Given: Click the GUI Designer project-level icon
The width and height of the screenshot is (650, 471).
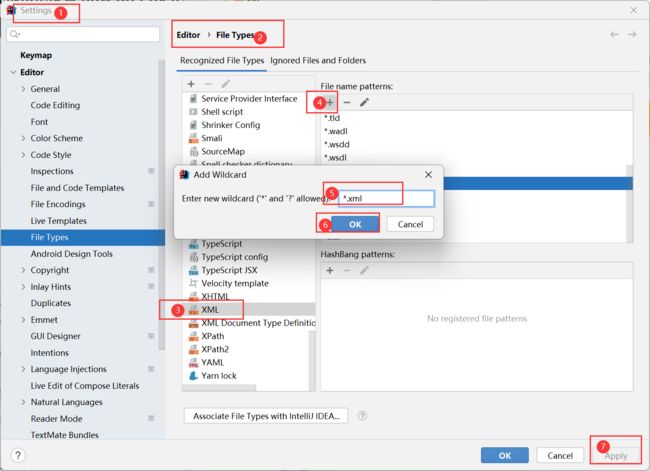Looking at the screenshot, I should click(151, 336).
